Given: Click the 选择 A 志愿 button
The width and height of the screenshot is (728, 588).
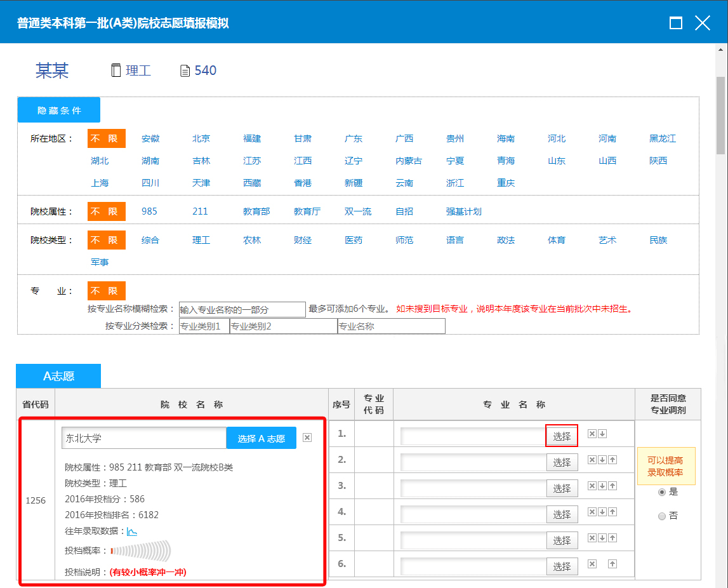Looking at the screenshot, I should click(261, 438).
